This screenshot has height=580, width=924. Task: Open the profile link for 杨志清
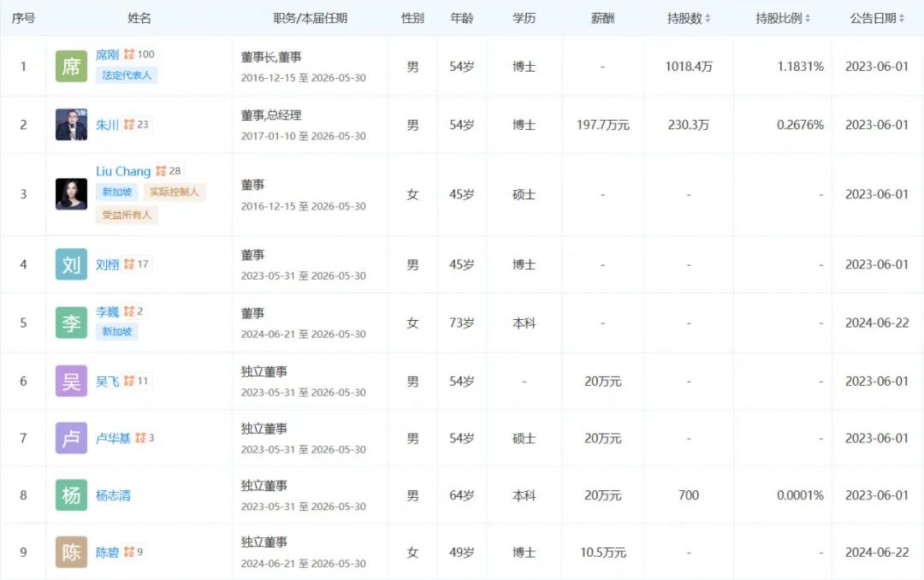(113, 495)
